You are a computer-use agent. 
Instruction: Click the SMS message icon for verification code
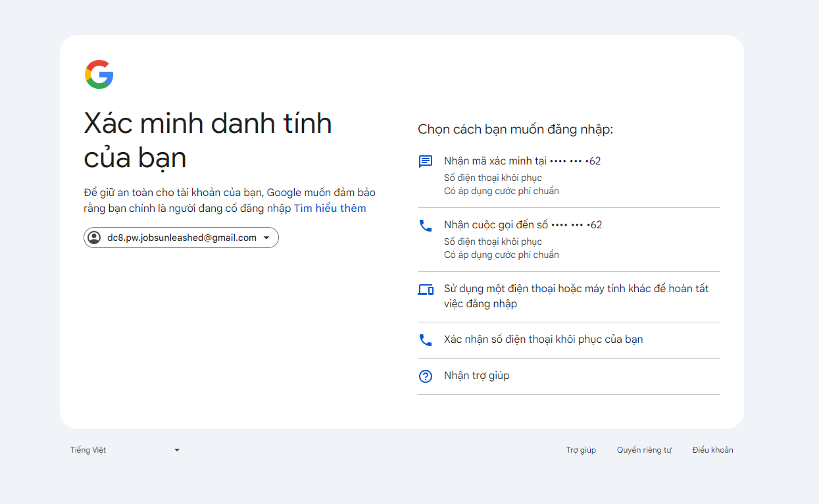tap(426, 162)
